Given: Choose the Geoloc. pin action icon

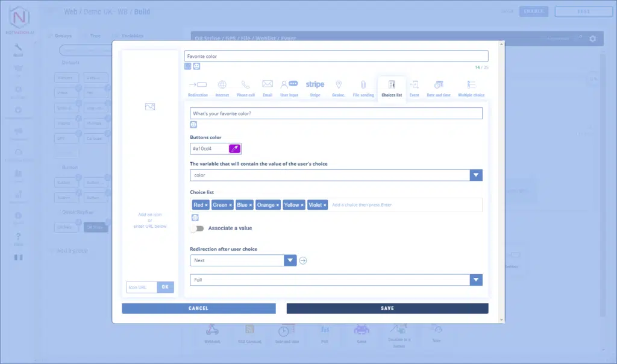Looking at the screenshot, I should pyautogui.click(x=339, y=85).
